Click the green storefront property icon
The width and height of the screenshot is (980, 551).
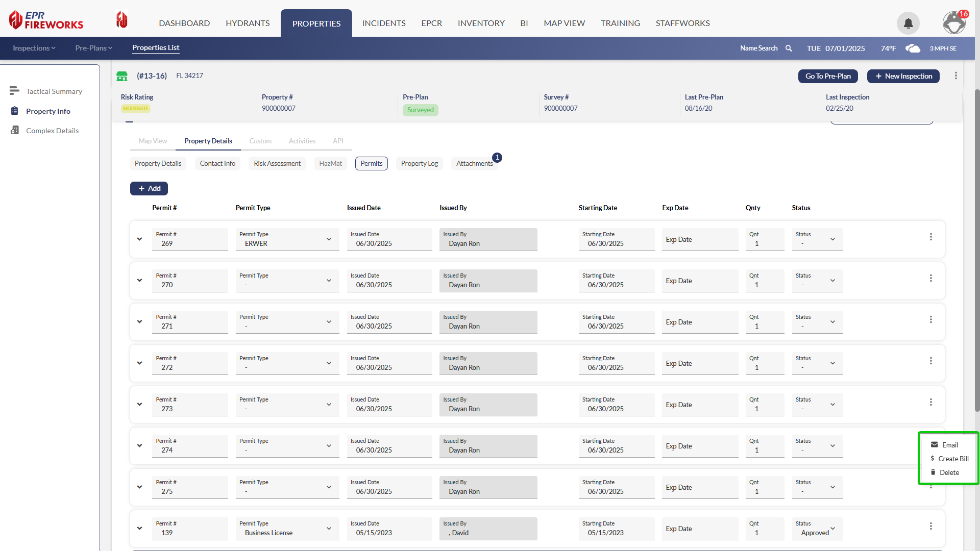pyautogui.click(x=122, y=76)
